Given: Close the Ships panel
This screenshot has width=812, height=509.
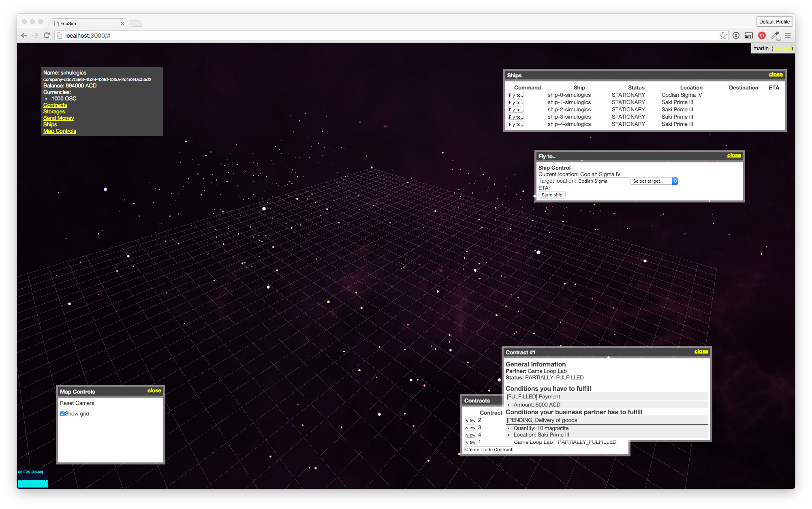Looking at the screenshot, I should coord(776,75).
